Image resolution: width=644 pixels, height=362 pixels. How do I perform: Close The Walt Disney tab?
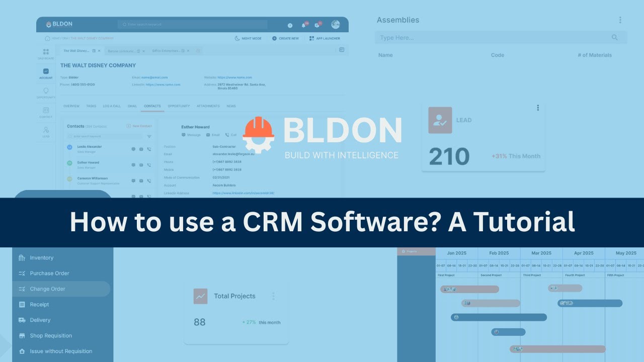click(99, 51)
